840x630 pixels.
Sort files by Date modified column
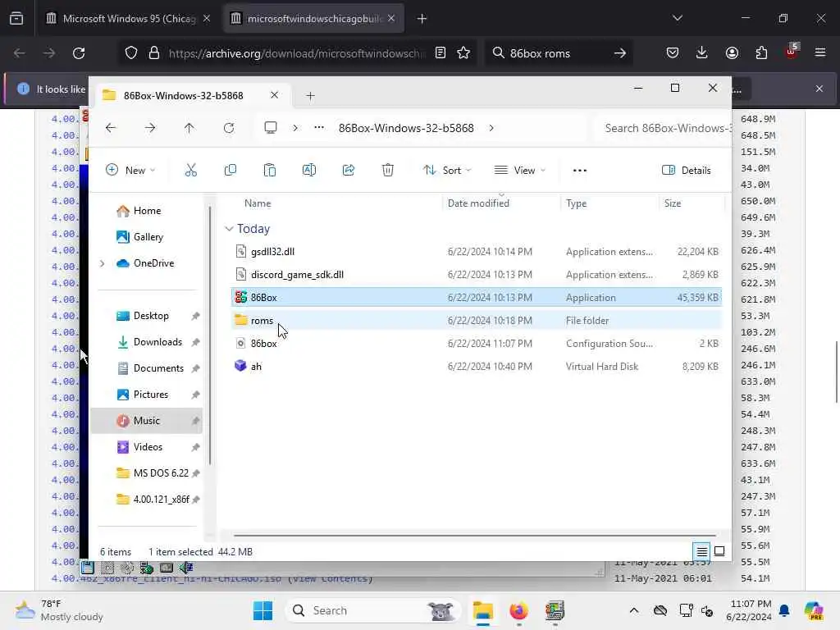[x=478, y=203]
